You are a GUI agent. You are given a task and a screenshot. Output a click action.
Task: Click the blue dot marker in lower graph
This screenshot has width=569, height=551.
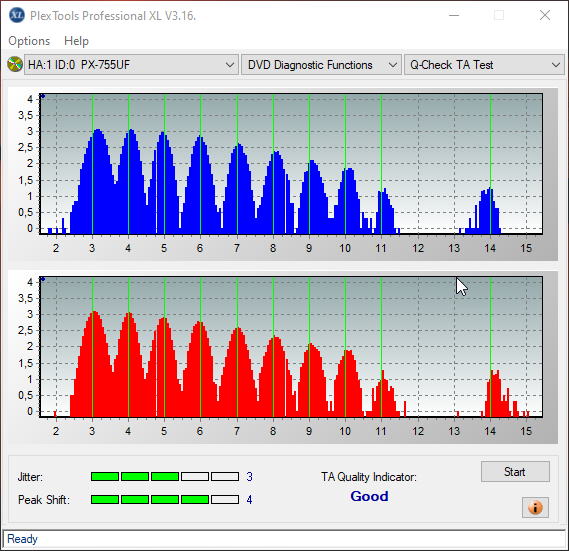pyautogui.click(x=43, y=279)
